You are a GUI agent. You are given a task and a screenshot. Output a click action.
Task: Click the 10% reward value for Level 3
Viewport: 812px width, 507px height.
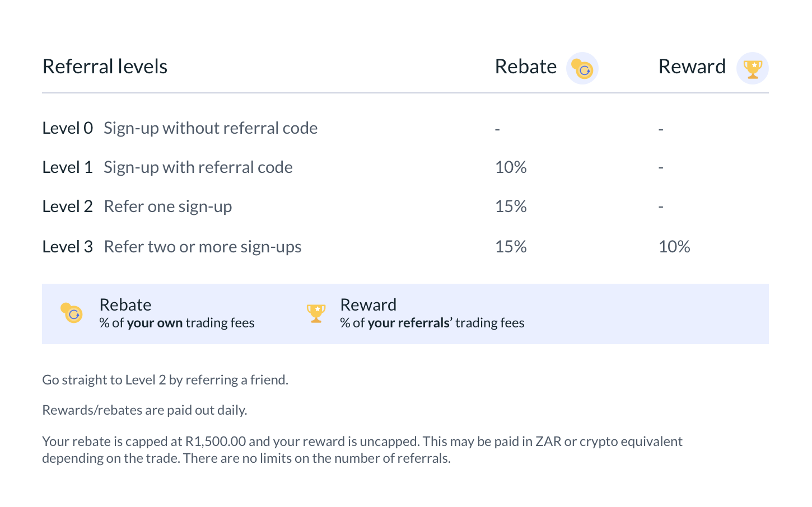674,247
